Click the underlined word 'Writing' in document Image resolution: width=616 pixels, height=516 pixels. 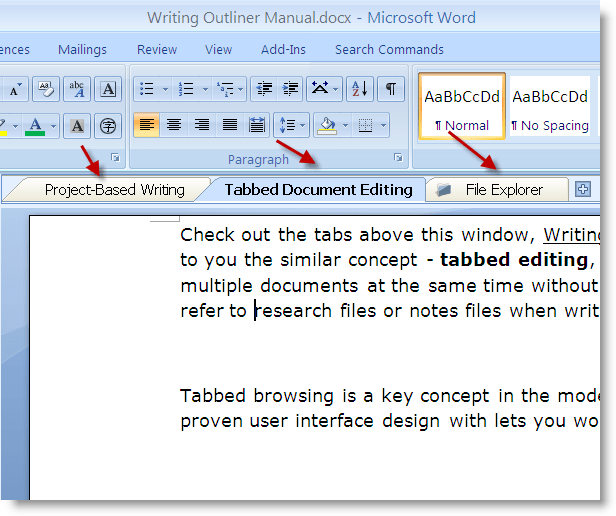[x=572, y=235]
